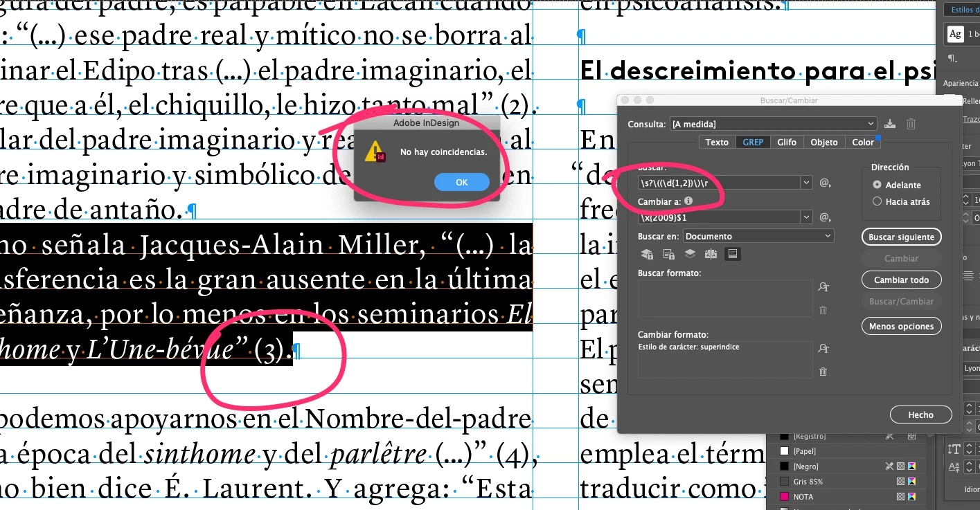This screenshot has height=510, width=980.
Task: Click the vertical scale icon in character panel
Action: tap(954, 449)
